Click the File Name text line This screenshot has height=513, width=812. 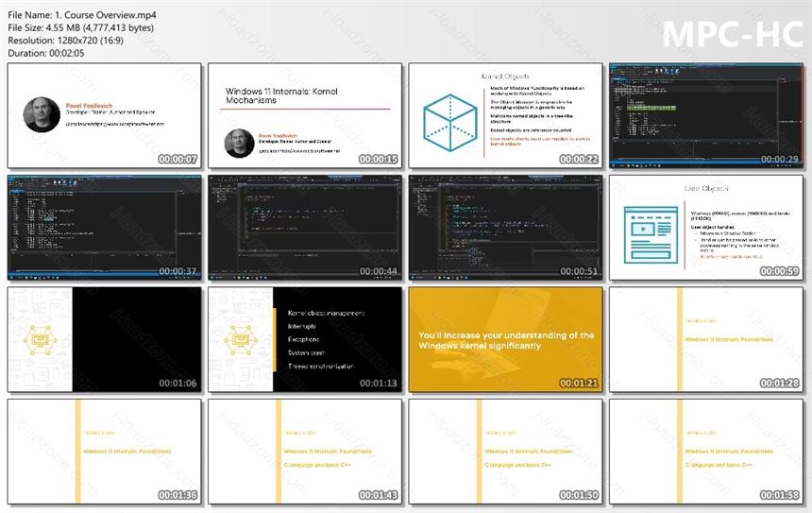tap(82, 15)
